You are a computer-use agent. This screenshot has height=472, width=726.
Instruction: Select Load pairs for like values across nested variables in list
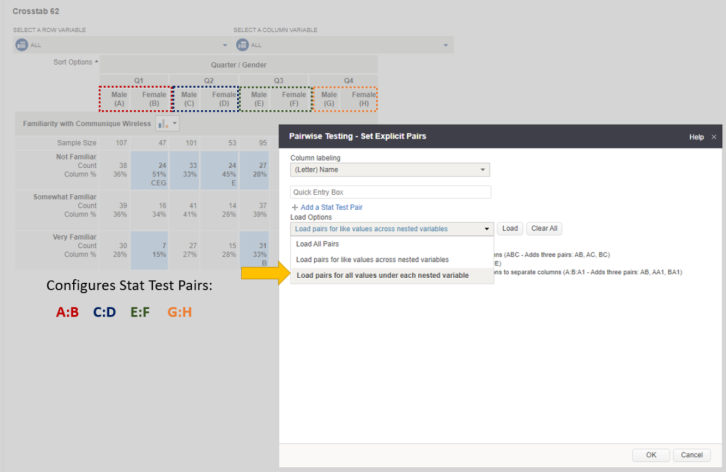(392, 259)
